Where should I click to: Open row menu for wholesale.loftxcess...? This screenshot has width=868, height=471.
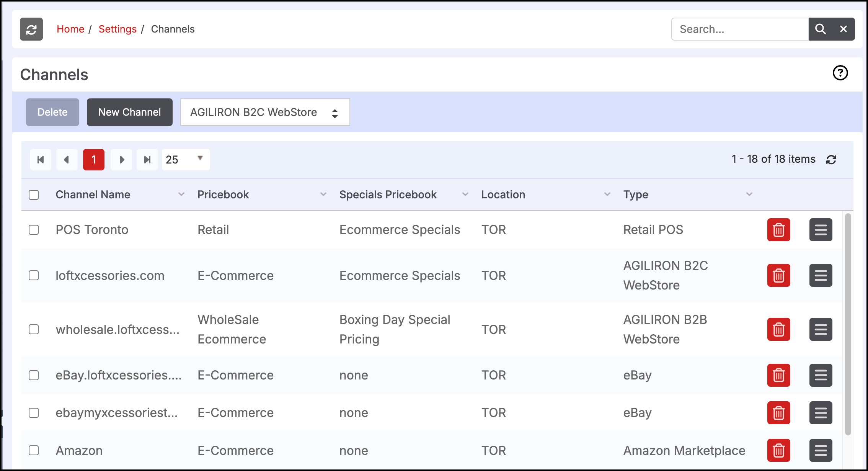coord(821,329)
